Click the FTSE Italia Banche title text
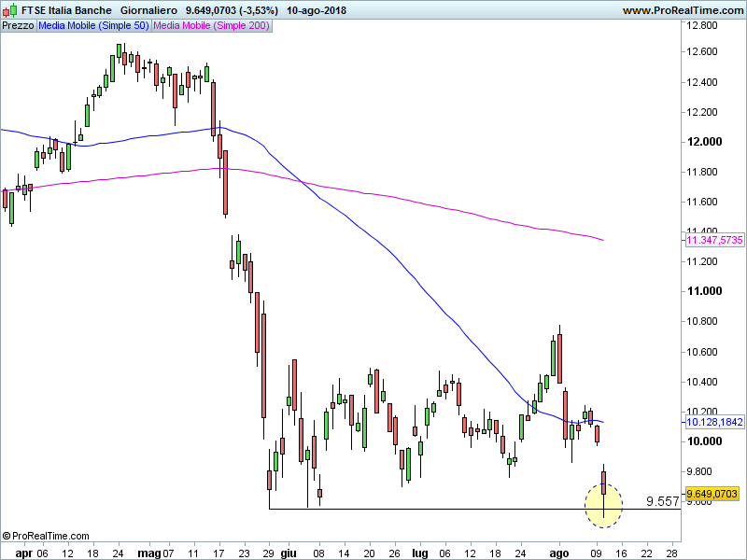The width and height of the screenshot is (747, 560). tap(66, 10)
